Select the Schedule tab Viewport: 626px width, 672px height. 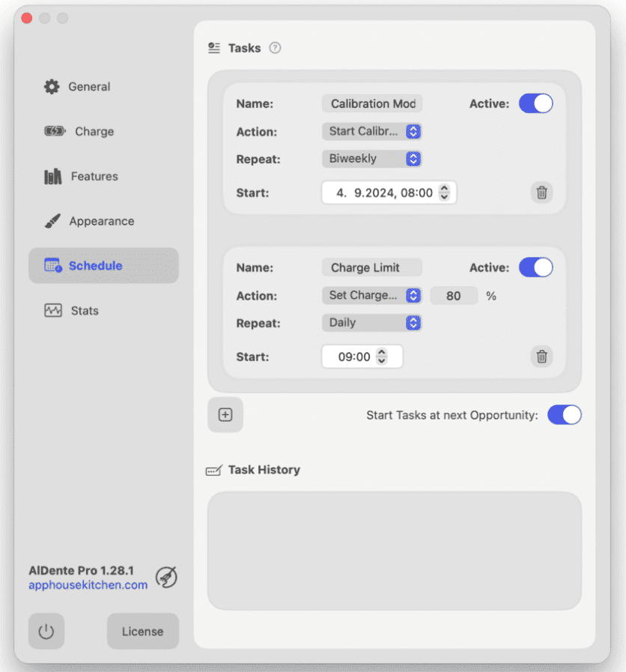(x=103, y=265)
